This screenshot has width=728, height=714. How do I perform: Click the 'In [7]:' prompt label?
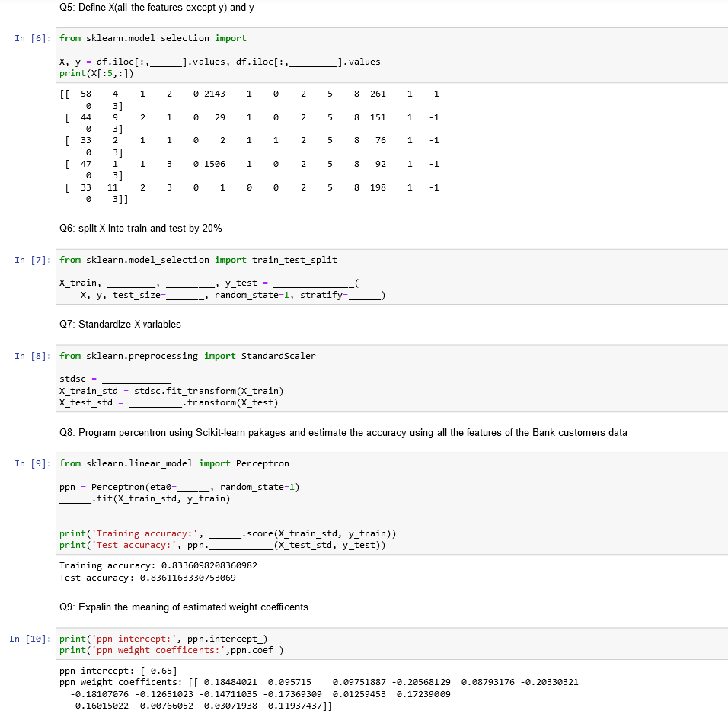(33, 260)
